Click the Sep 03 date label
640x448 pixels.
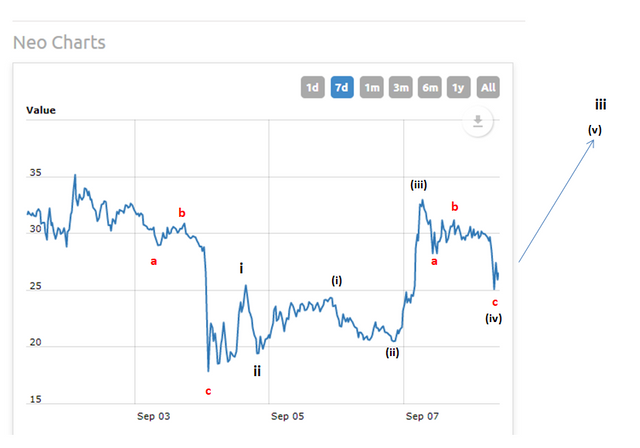(x=152, y=415)
